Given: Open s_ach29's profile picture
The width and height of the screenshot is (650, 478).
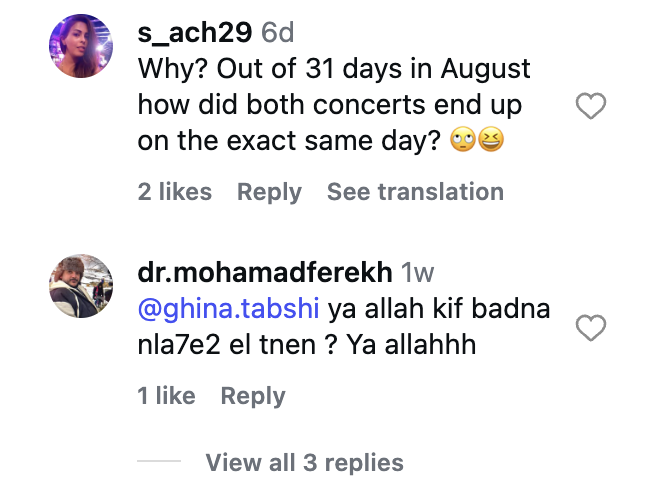Looking at the screenshot, I should [81, 46].
